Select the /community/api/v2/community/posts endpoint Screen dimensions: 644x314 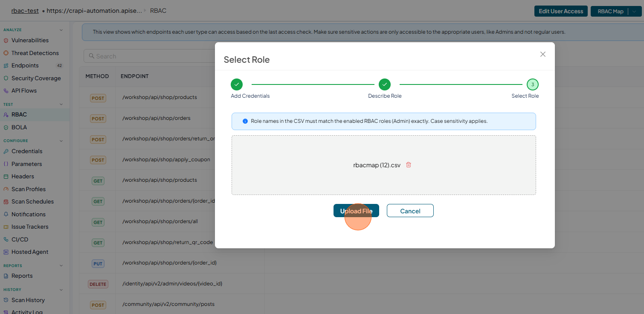point(168,304)
